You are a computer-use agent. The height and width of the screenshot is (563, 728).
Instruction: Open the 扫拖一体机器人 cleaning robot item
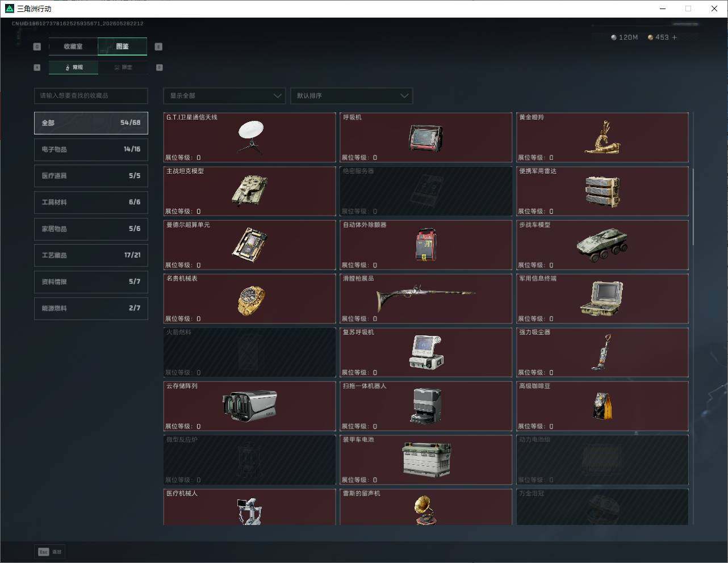click(x=426, y=406)
